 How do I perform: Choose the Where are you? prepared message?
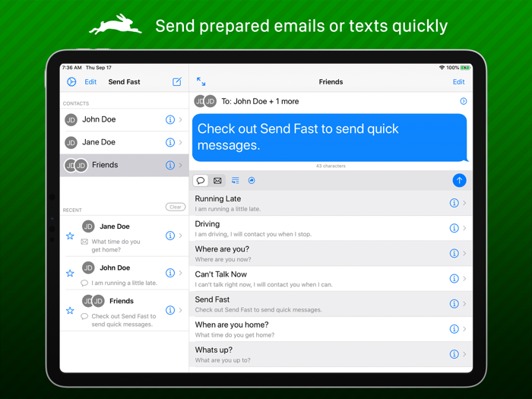click(331, 253)
